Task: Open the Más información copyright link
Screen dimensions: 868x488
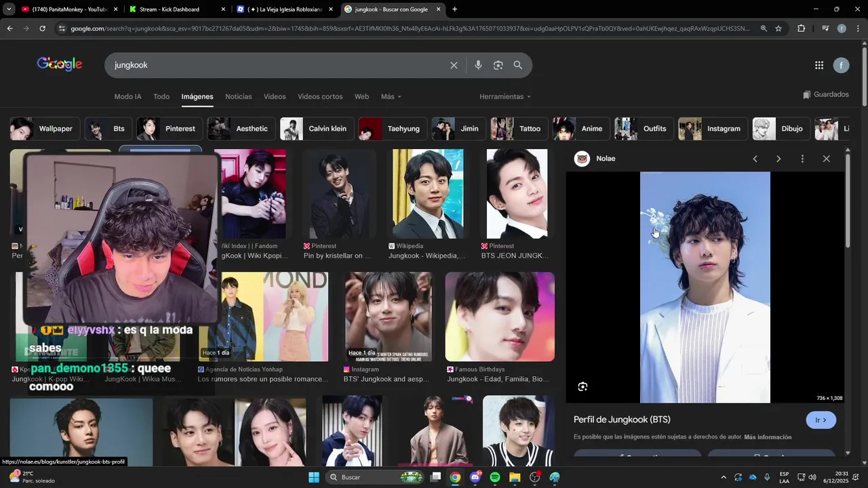Action: (x=768, y=437)
